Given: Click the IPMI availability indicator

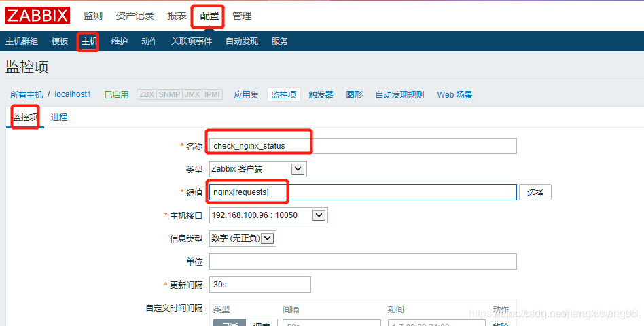Looking at the screenshot, I should pos(213,94).
